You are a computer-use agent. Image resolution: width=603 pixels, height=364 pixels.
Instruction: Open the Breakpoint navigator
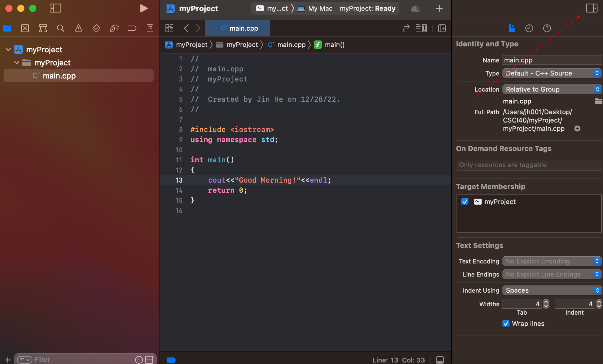tap(132, 28)
